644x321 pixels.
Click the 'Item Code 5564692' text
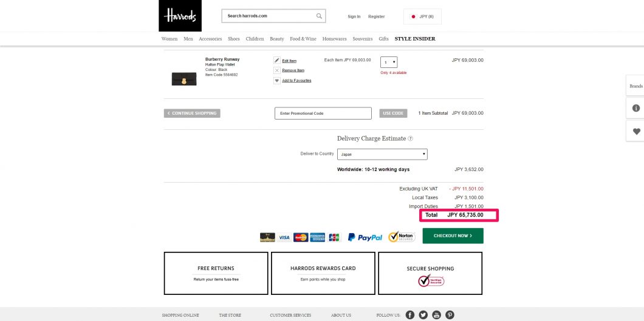221,75
